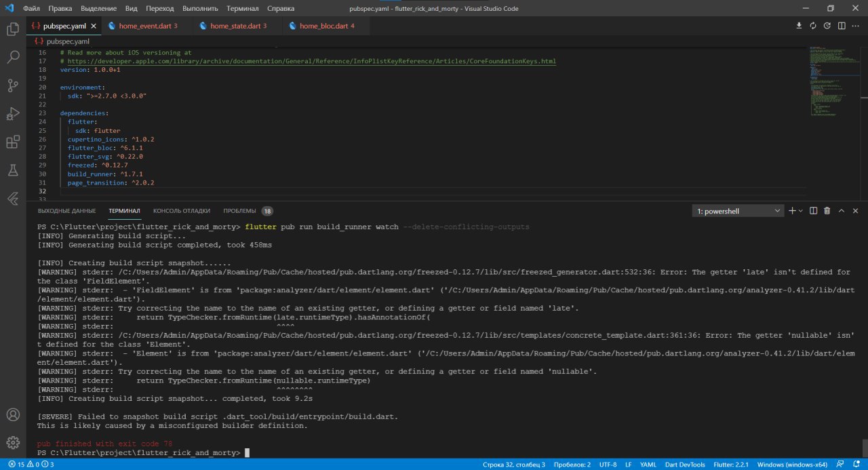The height and width of the screenshot is (470, 868).
Task: Open the Extensions view
Action: coord(13,142)
